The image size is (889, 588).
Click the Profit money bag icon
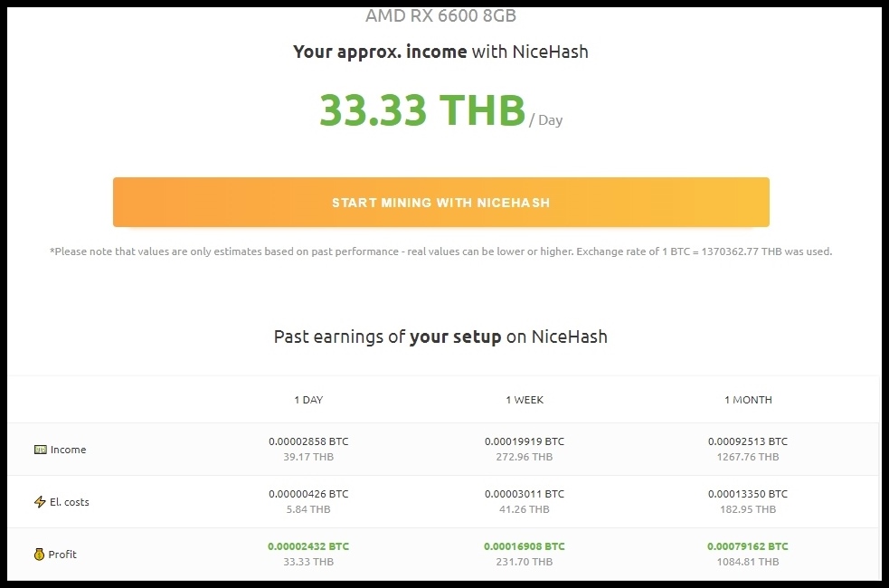point(39,555)
